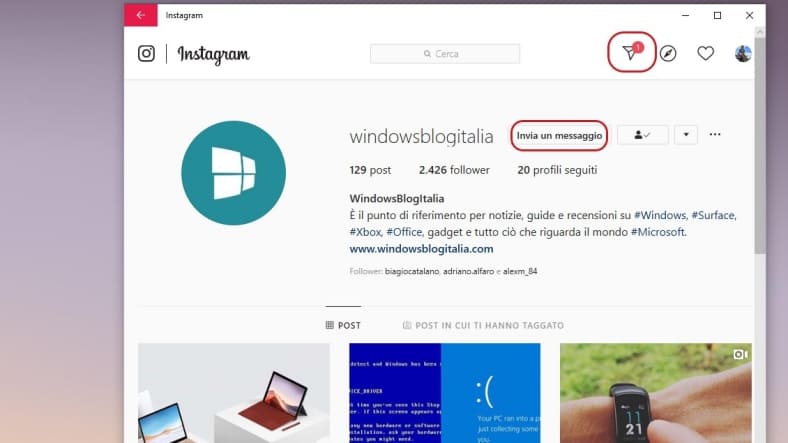Click the vertical scrollbar thumb

tap(760, 146)
